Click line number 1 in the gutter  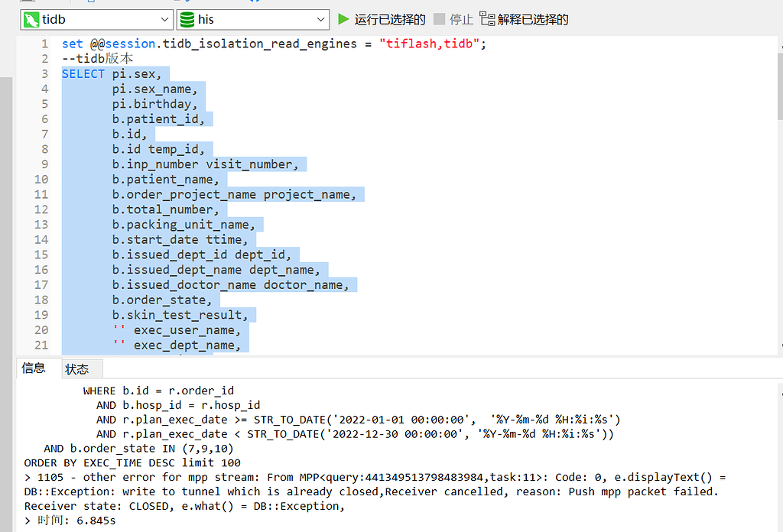point(44,44)
